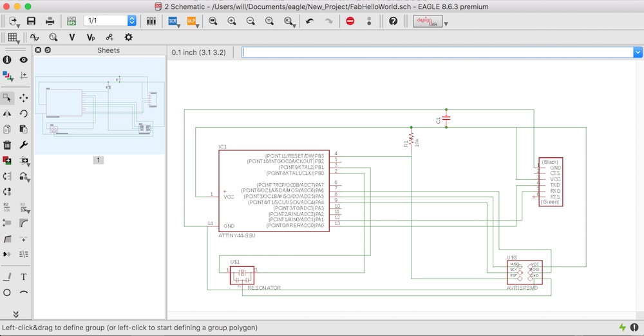This screenshot has width=644, height=336.
Task: Open the Layer settings icon
Action: tap(8, 76)
